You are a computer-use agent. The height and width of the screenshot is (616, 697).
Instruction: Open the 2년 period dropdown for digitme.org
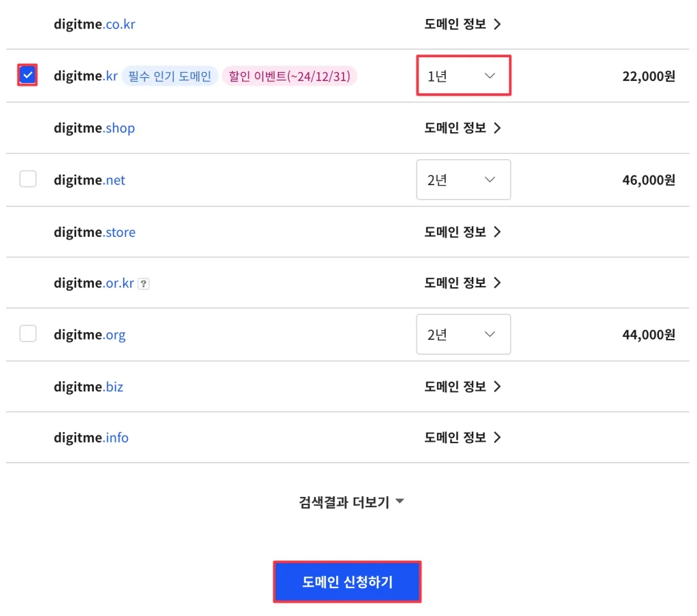[463, 334]
